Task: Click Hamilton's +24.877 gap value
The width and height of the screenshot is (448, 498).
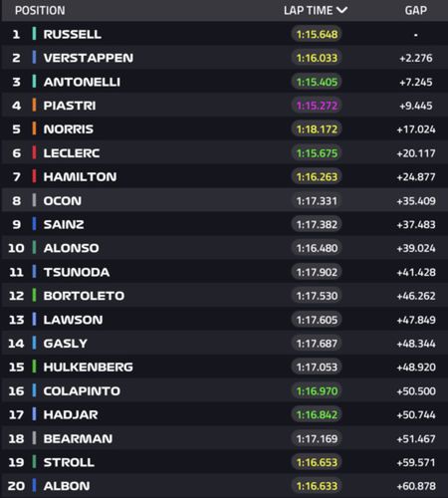Action: tap(416, 176)
